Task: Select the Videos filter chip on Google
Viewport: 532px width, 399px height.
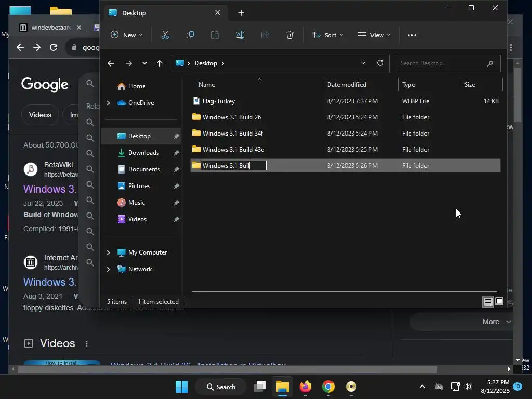Action: (x=40, y=115)
